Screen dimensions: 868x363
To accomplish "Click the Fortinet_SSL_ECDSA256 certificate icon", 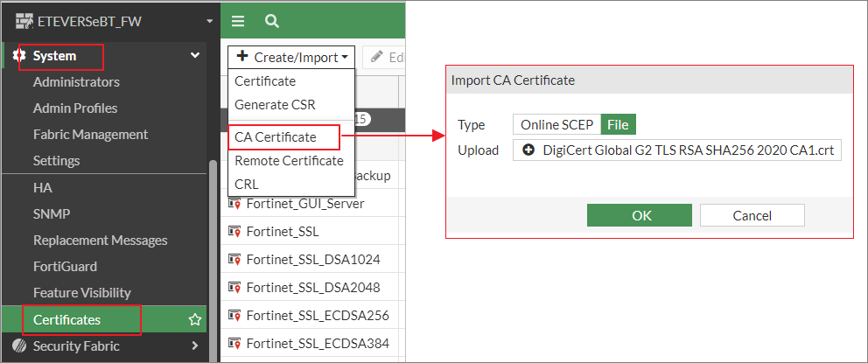I will pyautogui.click(x=234, y=316).
